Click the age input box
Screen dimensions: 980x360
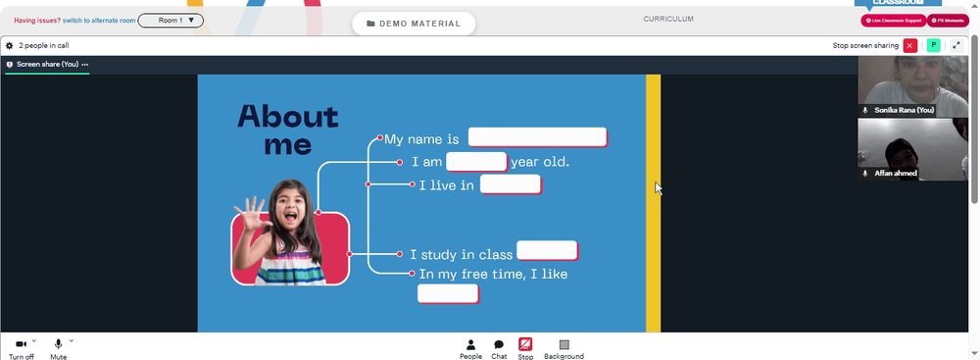point(476,162)
